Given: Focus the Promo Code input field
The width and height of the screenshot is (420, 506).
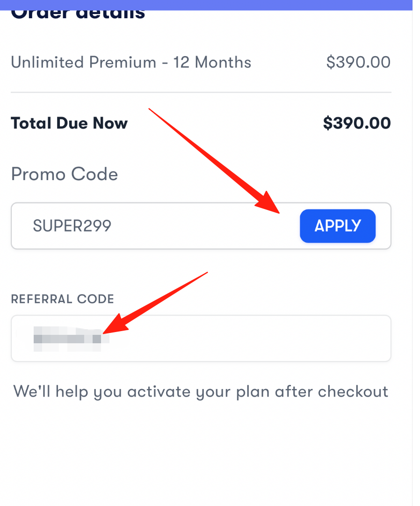Looking at the screenshot, I should [x=187, y=226].
